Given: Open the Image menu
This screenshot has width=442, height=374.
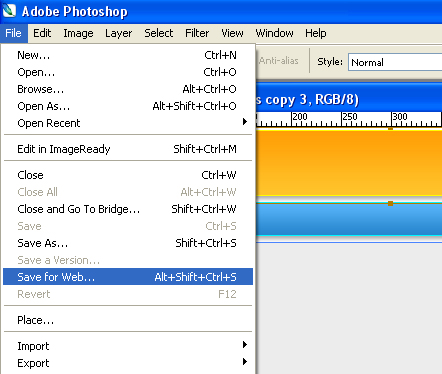Looking at the screenshot, I should [78, 33].
